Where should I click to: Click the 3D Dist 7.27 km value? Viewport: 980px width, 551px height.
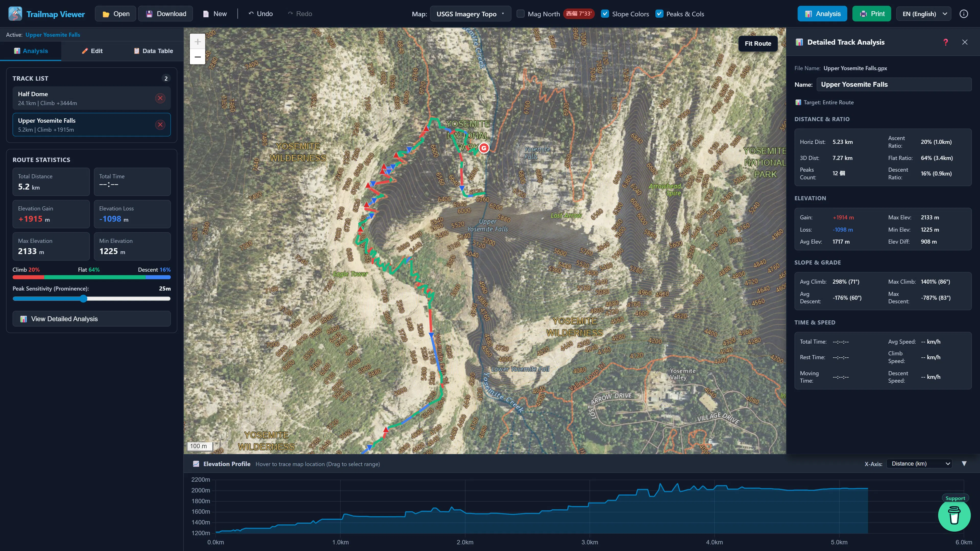pos(842,158)
